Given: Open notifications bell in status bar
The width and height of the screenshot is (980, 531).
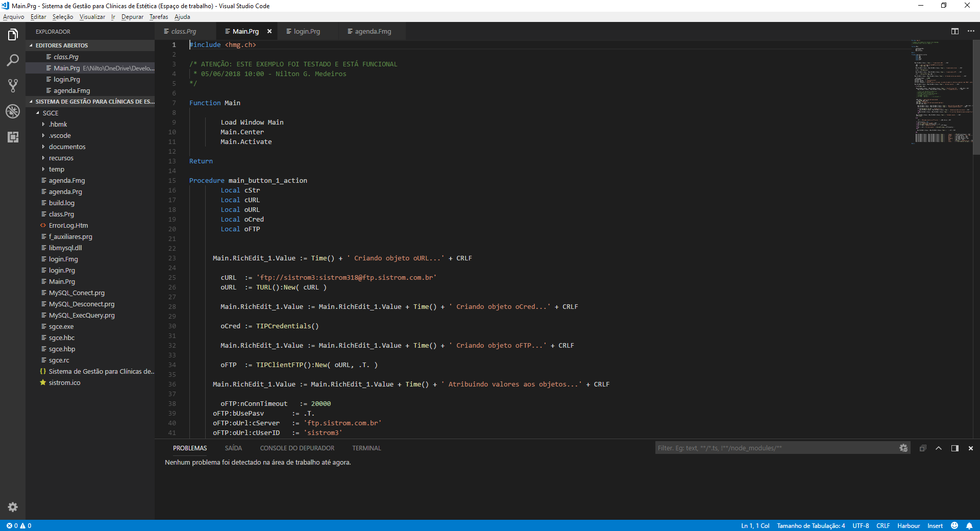Looking at the screenshot, I should pos(969,525).
